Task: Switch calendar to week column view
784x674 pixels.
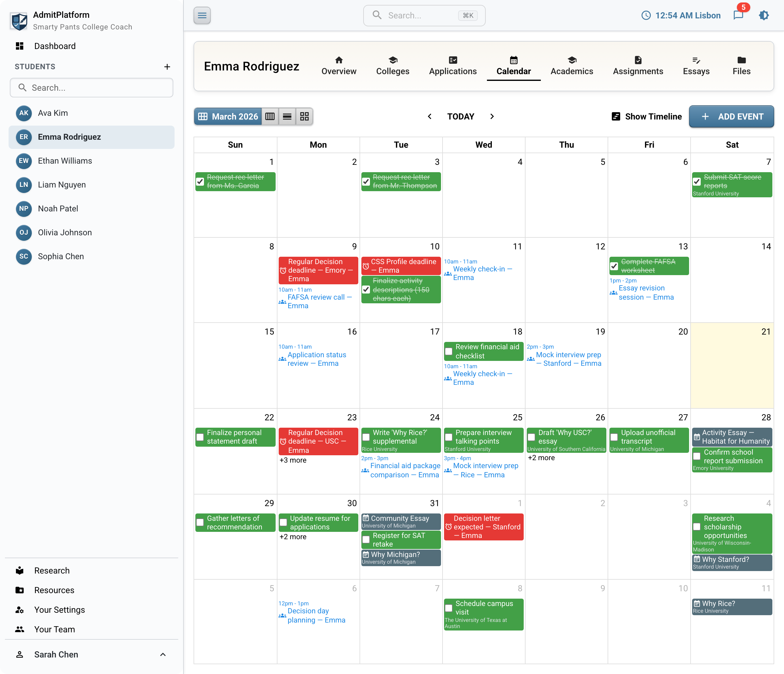Action: pos(270,116)
